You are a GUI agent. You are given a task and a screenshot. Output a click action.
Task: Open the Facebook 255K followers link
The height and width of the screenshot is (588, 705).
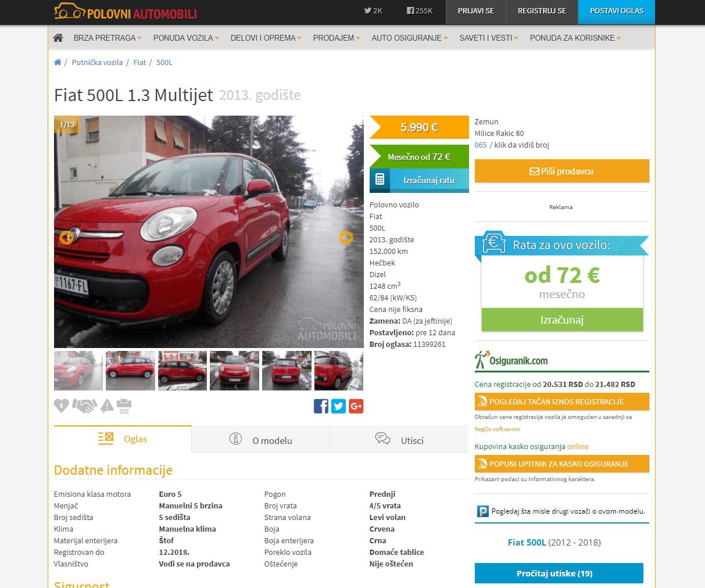click(x=420, y=11)
